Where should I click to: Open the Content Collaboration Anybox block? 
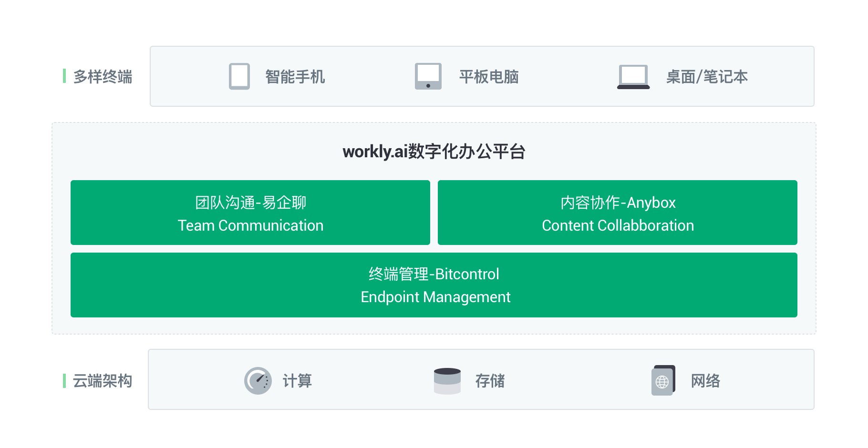click(618, 213)
